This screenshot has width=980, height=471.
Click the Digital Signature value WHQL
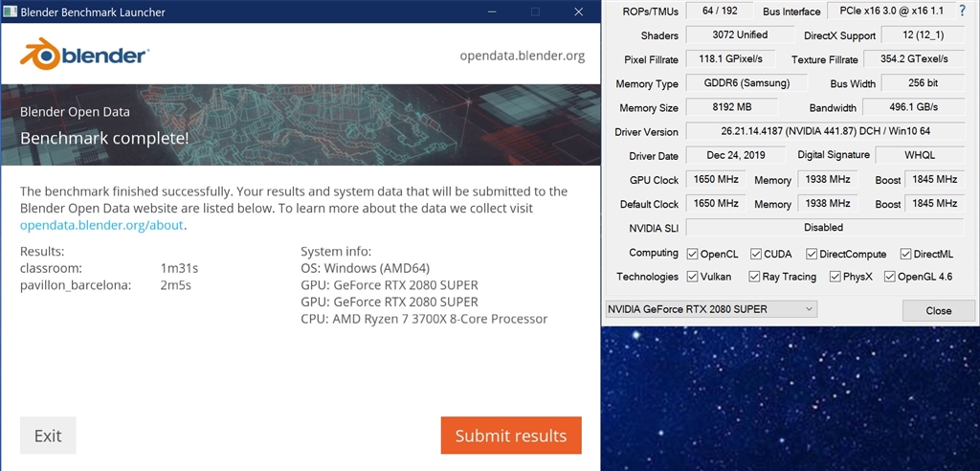coord(920,155)
